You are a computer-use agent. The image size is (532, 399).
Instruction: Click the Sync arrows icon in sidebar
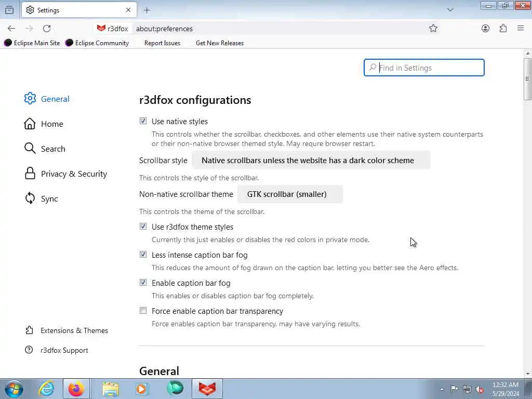point(30,198)
